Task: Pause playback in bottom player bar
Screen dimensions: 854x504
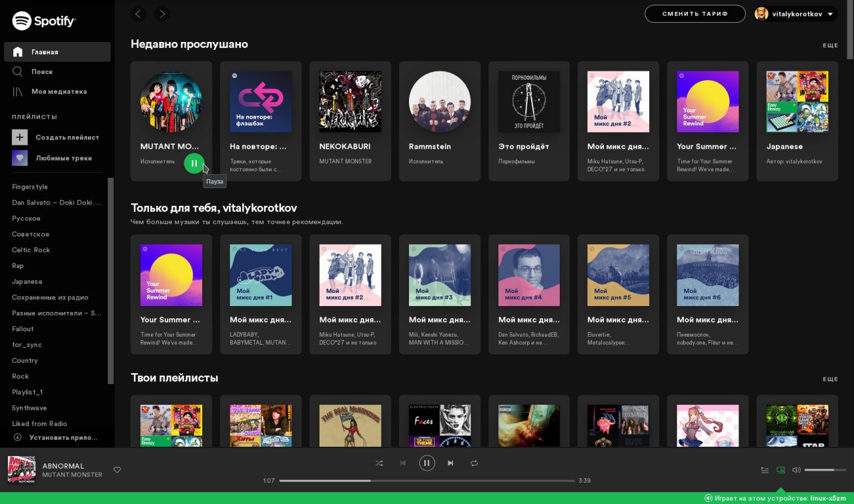Action: point(427,463)
